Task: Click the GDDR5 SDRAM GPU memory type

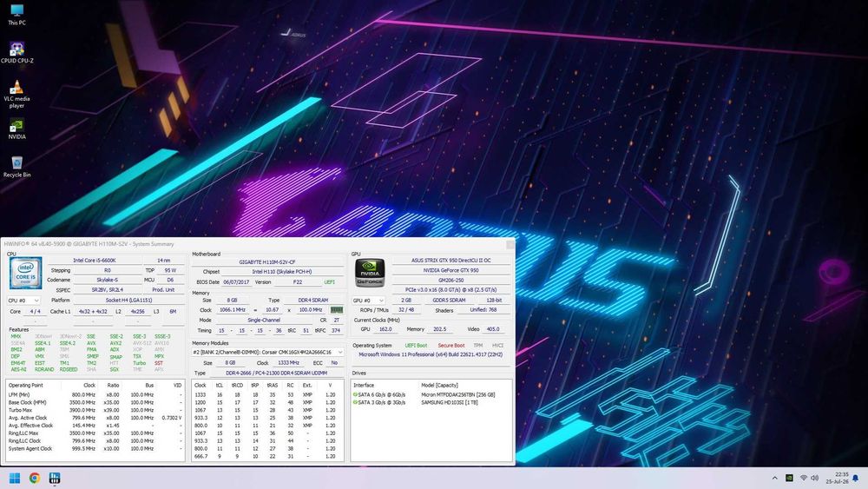Action: 449,301
